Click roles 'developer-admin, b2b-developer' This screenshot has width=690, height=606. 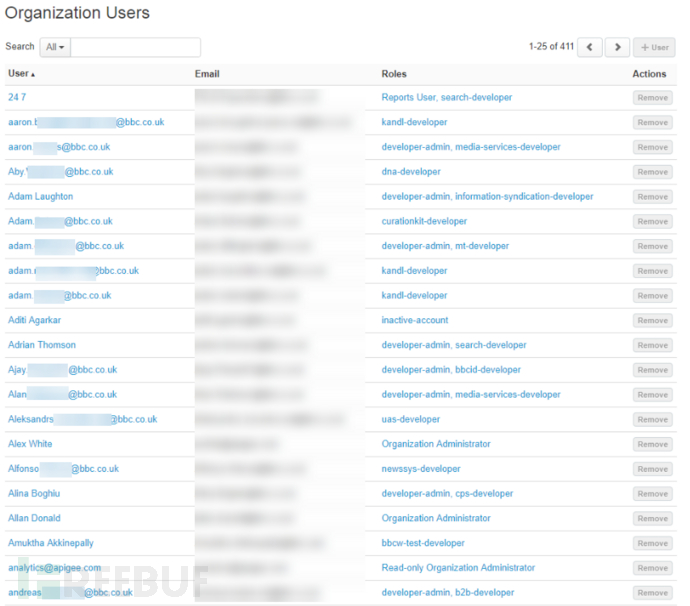click(448, 592)
